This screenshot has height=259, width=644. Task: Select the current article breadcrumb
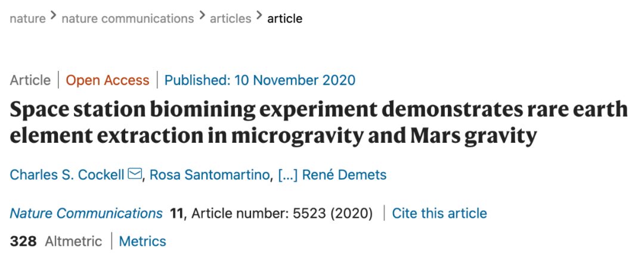284,18
